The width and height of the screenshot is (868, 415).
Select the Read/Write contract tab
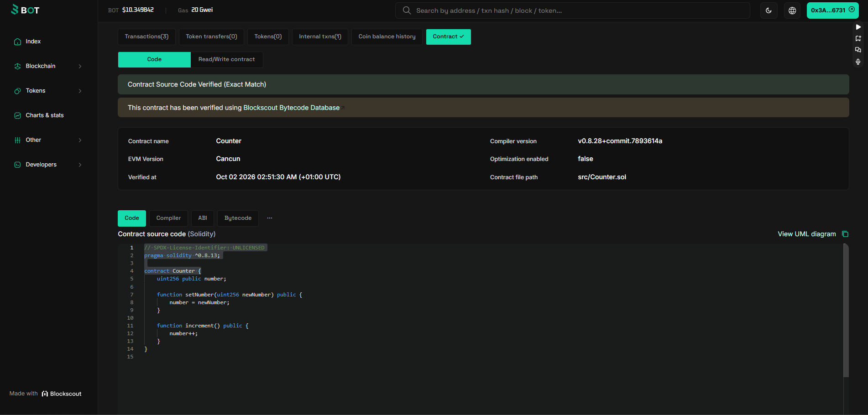coord(227,59)
